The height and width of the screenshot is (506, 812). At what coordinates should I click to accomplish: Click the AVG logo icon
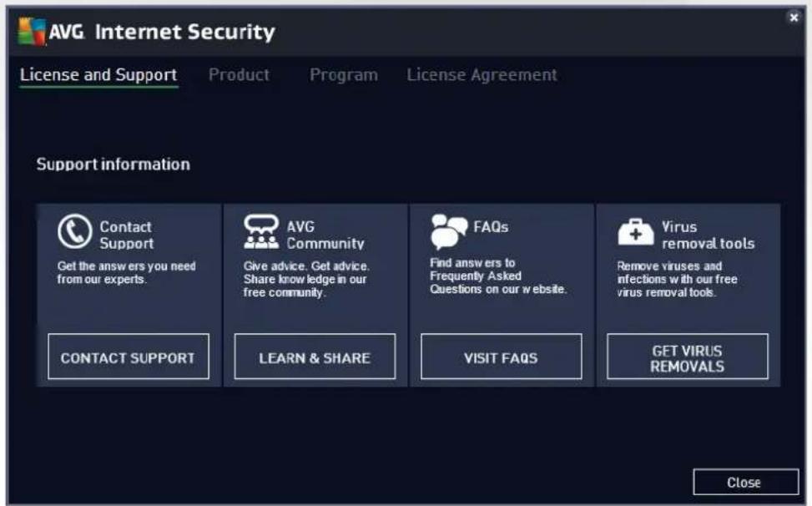tap(32, 32)
